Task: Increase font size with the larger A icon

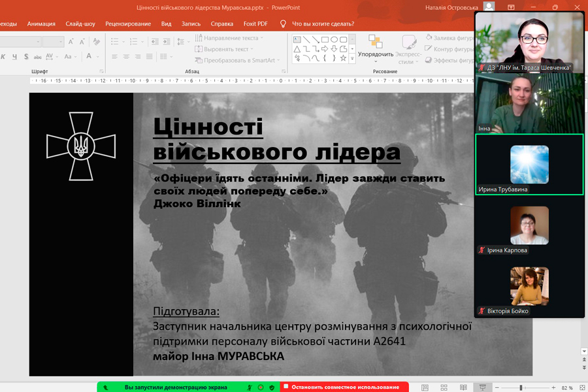Action: [71, 41]
